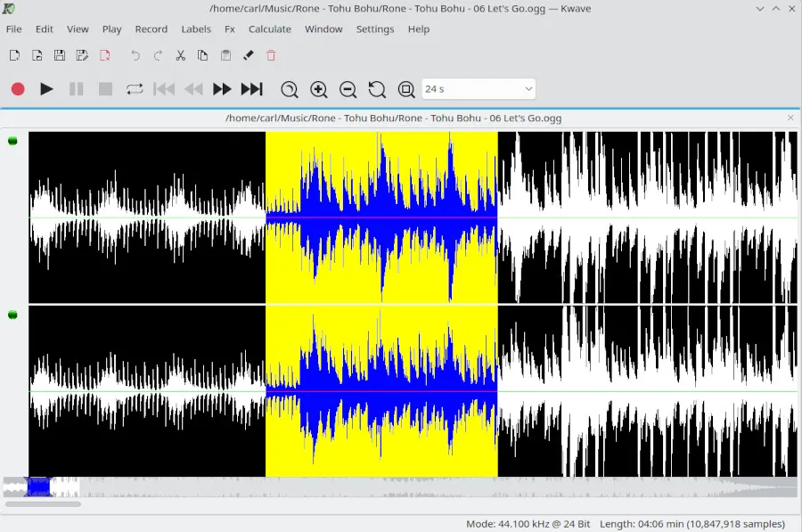Copy selection with the copy icon
The image size is (802, 532).
203,55
